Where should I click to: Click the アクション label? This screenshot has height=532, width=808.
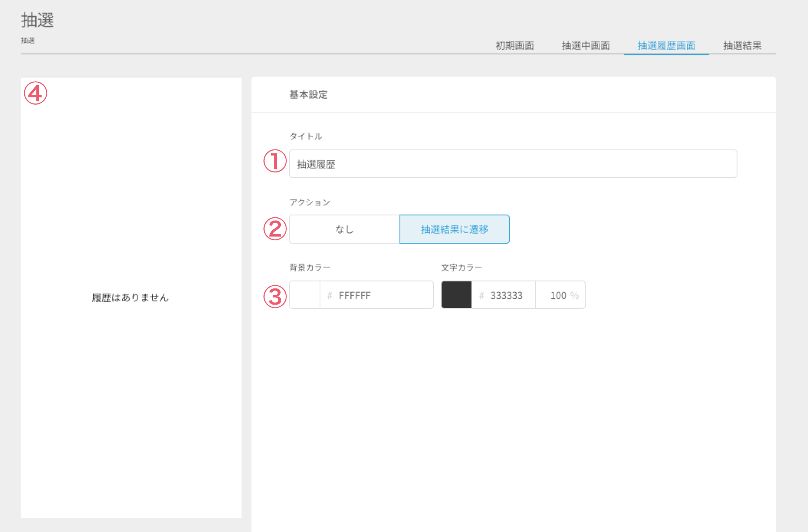(x=310, y=202)
